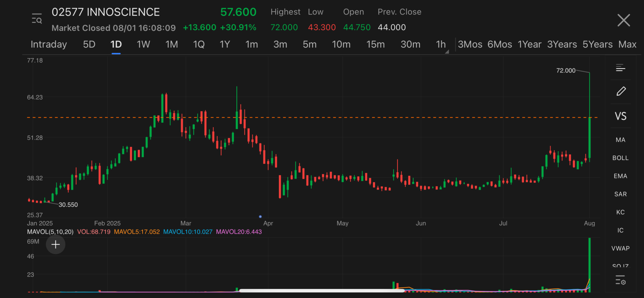Turn on the VWAP indicator
This screenshot has height=298, width=644.
point(620,248)
